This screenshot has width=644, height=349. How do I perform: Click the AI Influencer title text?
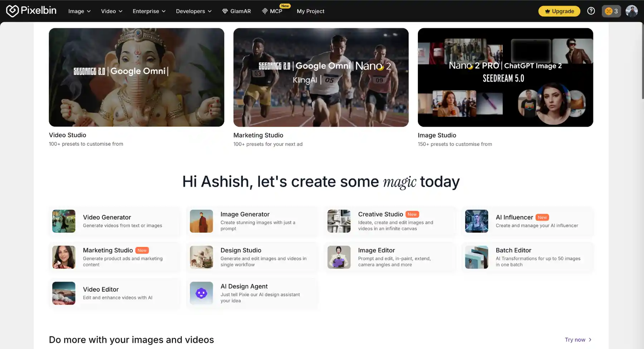[514, 217]
